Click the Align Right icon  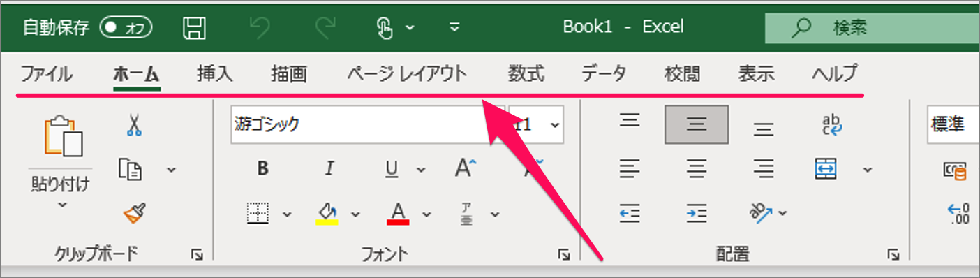[x=764, y=169]
